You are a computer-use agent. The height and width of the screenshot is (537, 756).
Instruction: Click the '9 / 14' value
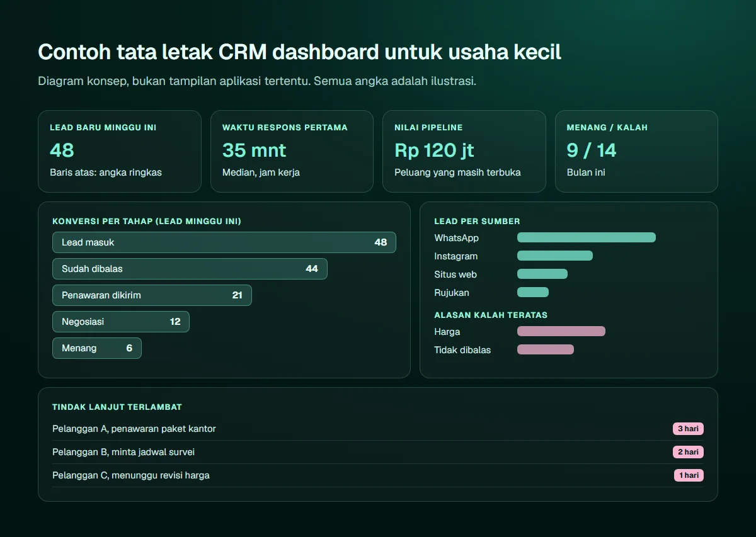coord(592,150)
